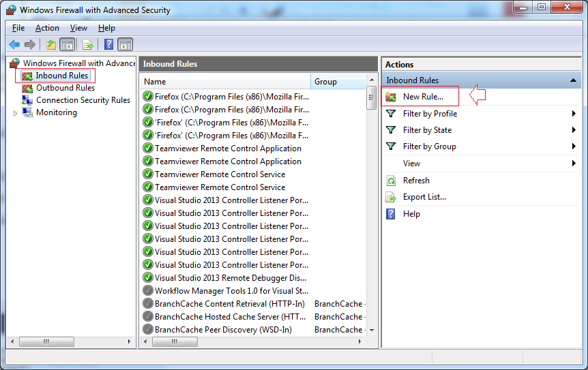Click green check icon of Visual Studio 2013 Remote Debugger rule
588x370 pixels.
point(148,277)
